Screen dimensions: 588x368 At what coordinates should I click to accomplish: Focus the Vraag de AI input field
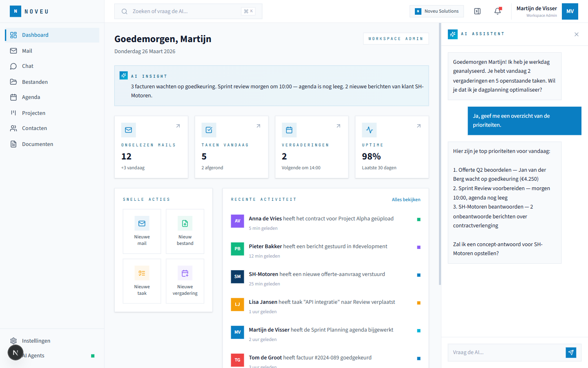point(506,352)
